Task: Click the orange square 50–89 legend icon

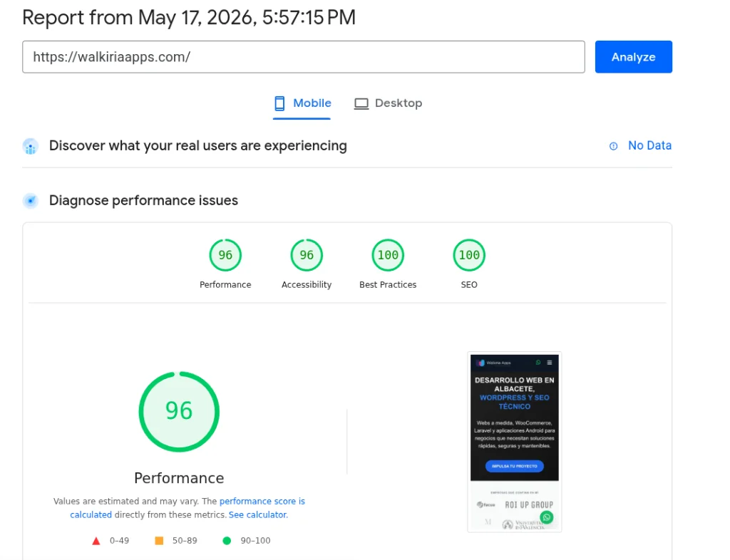Action: pos(159,541)
